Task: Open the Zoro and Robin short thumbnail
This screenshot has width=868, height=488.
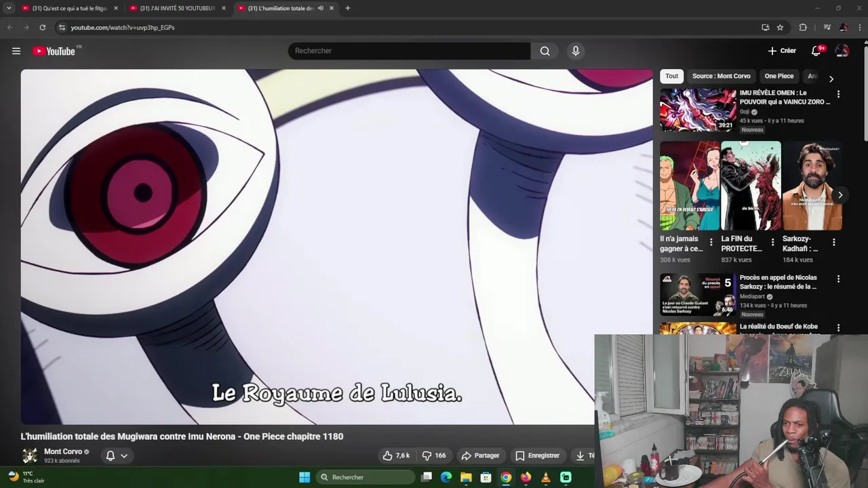Action: click(690, 186)
